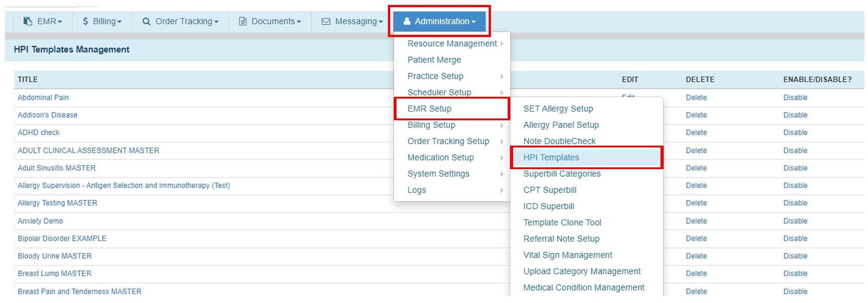Choose Patient Merge in Administration menu
Image resolution: width=868 pixels, height=303 pixels.
coord(434,60)
